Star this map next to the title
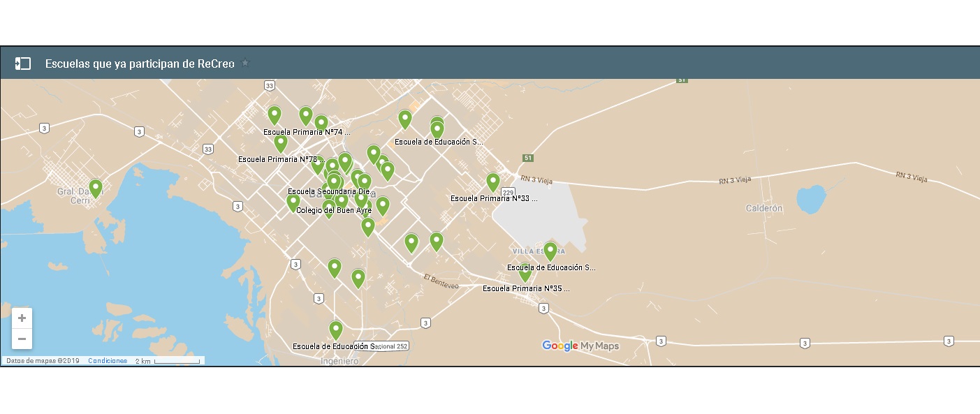The height and width of the screenshot is (414, 980). click(245, 63)
